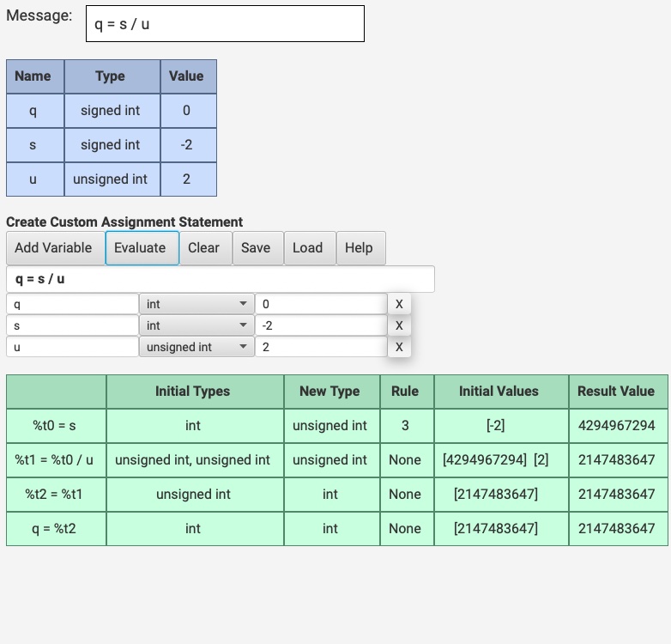The width and height of the screenshot is (671, 644).
Task: Click the New Type column header
Action: tap(332, 392)
